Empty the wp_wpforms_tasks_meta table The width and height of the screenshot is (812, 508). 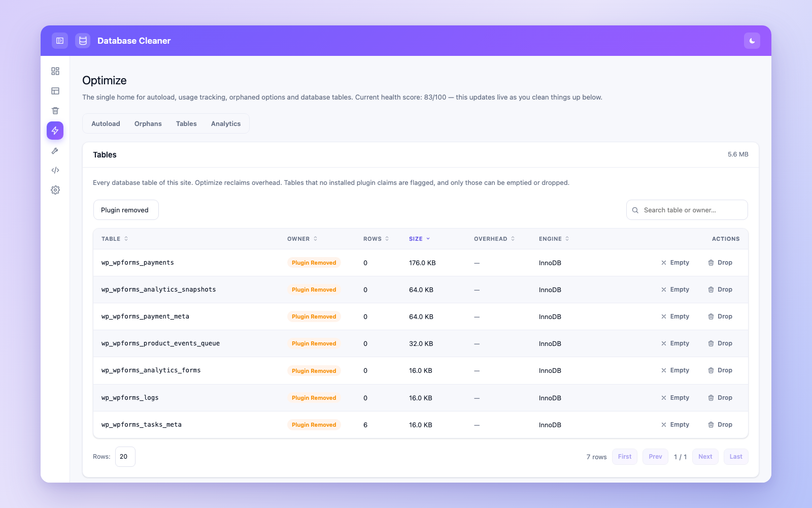675,425
